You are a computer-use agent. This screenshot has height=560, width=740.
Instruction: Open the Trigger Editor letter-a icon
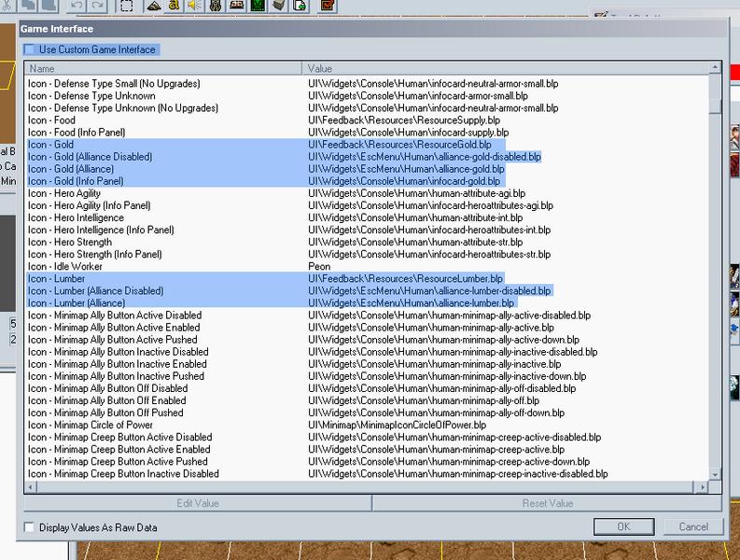(174, 7)
